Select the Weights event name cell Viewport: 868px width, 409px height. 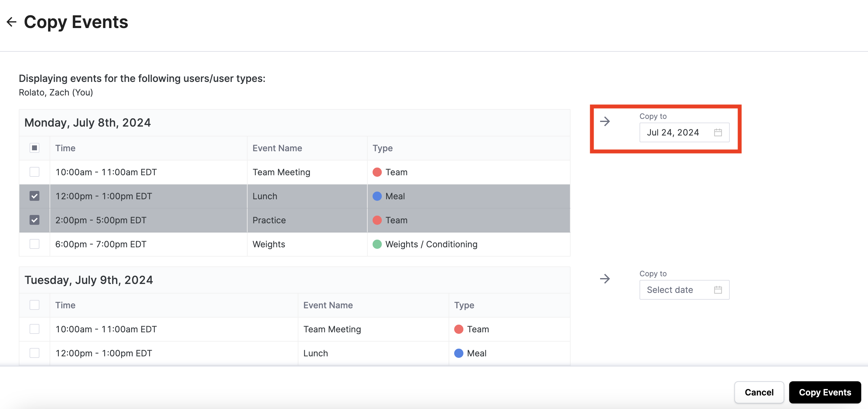tap(307, 244)
